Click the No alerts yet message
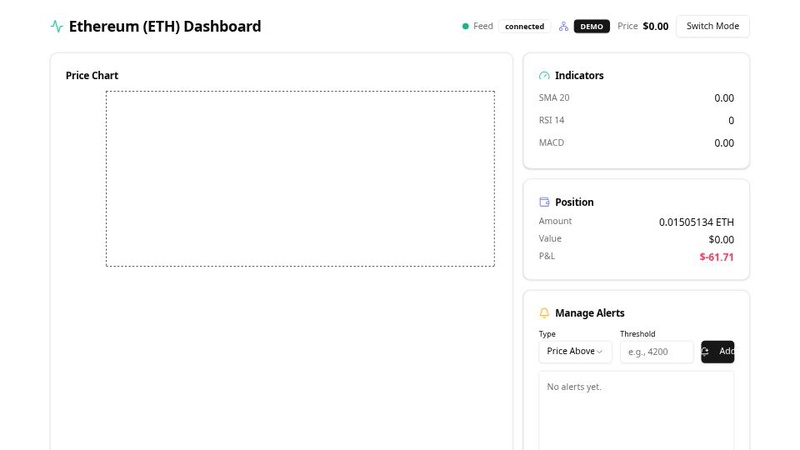 (x=574, y=387)
